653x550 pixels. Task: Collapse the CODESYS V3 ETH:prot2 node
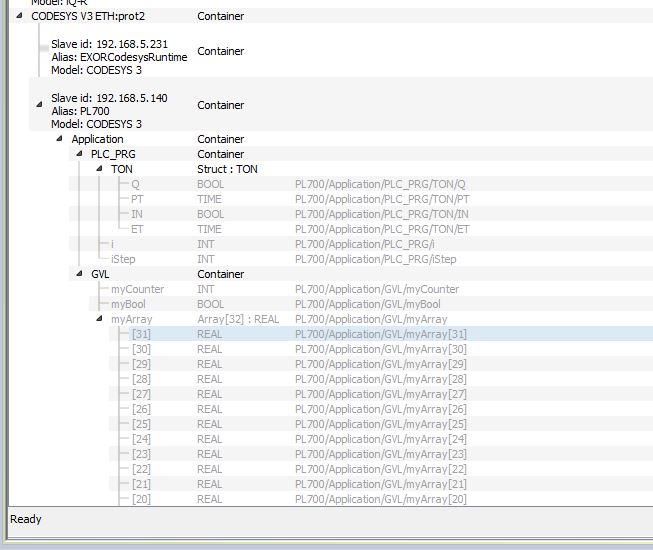coord(19,16)
